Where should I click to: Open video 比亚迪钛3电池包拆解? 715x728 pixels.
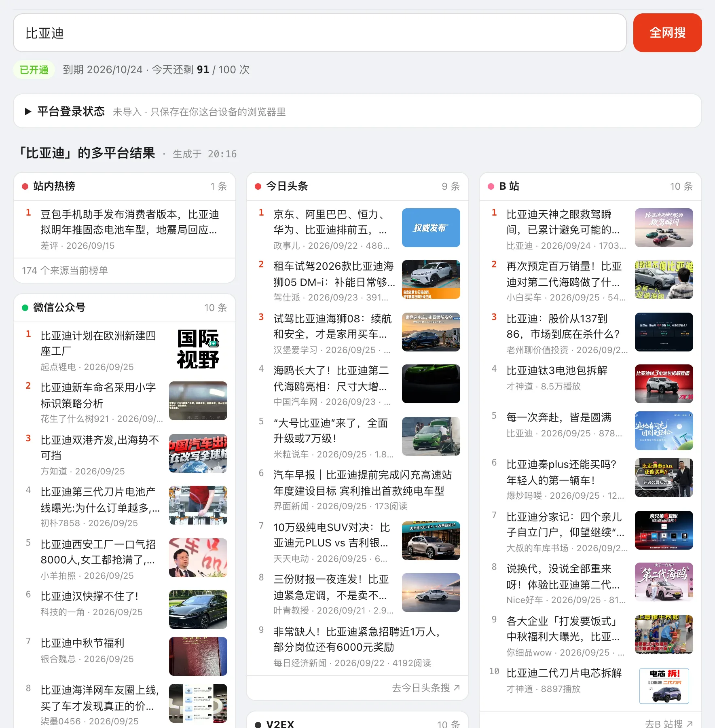pos(557,370)
